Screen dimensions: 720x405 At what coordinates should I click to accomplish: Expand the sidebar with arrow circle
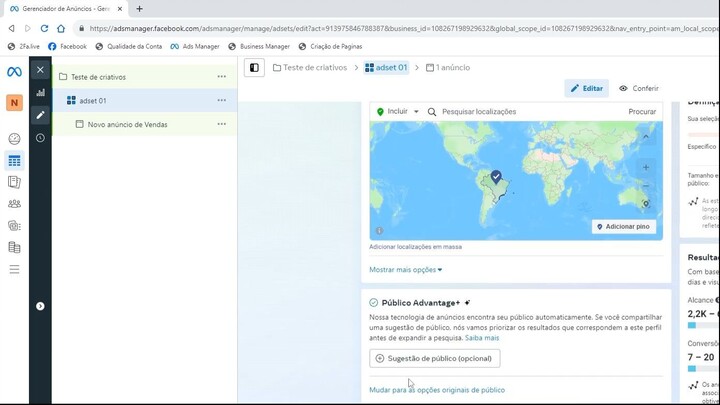pos(40,306)
